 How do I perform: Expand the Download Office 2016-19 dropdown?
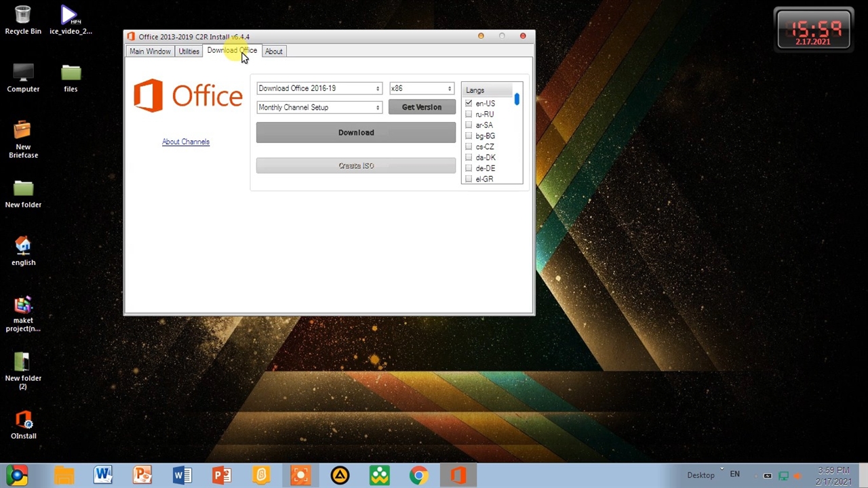[x=319, y=88]
